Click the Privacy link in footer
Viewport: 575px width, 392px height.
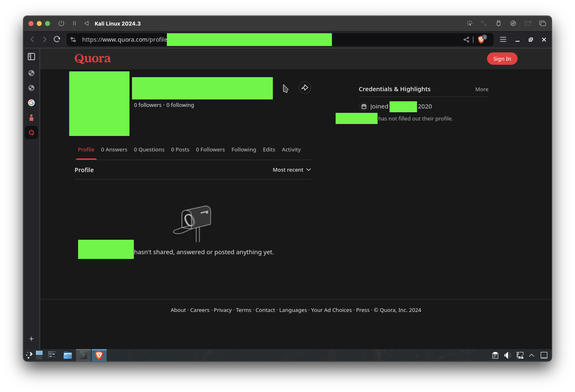[x=223, y=310]
